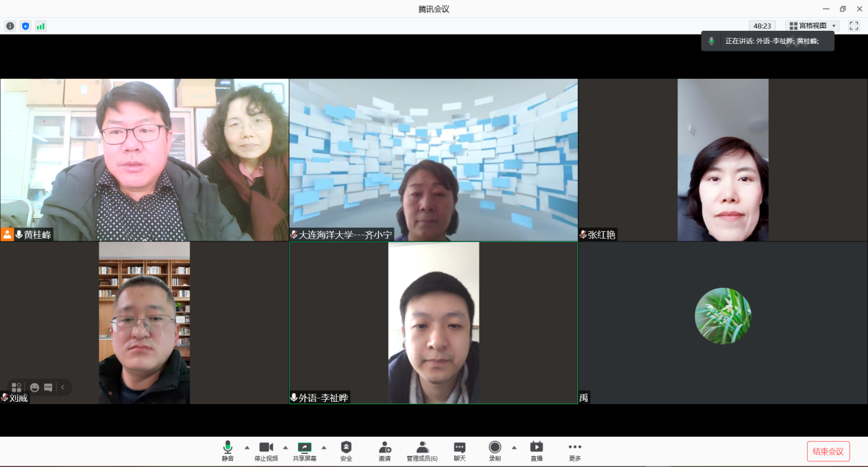The height and width of the screenshot is (467, 868).
Task: Open the meeting info icon
Action: coord(10,26)
